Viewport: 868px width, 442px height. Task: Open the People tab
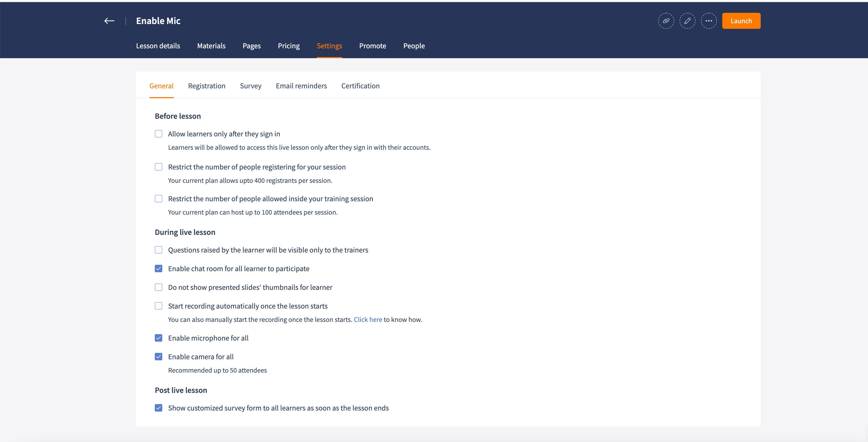(414, 46)
